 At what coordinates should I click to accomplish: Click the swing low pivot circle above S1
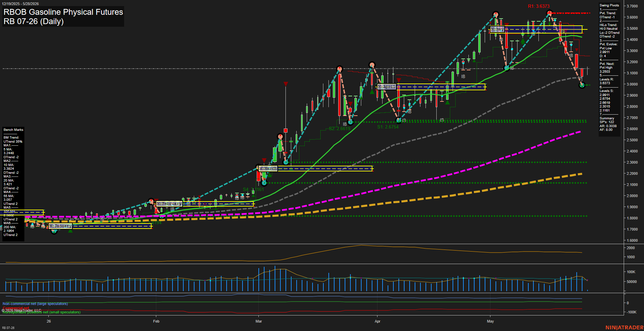399,120
